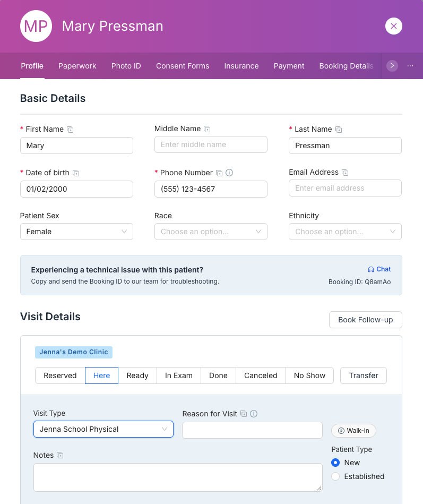The height and width of the screenshot is (504, 423).
Task: Copy the Last Name field value
Action: pyautogui.click(x=339, y=130)
